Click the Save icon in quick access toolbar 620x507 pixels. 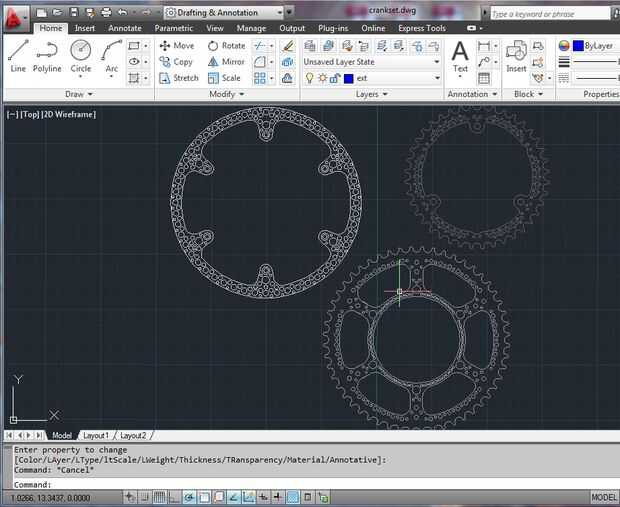[x=74, y=12]
